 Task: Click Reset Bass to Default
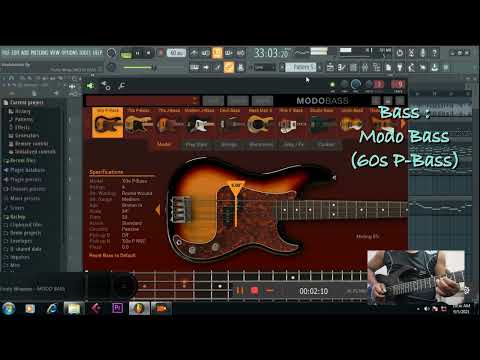click(112, 255)
